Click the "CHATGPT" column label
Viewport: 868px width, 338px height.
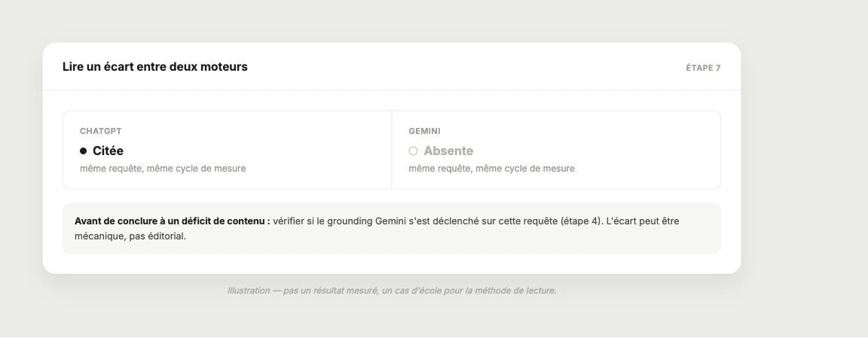tap(101, 131)
